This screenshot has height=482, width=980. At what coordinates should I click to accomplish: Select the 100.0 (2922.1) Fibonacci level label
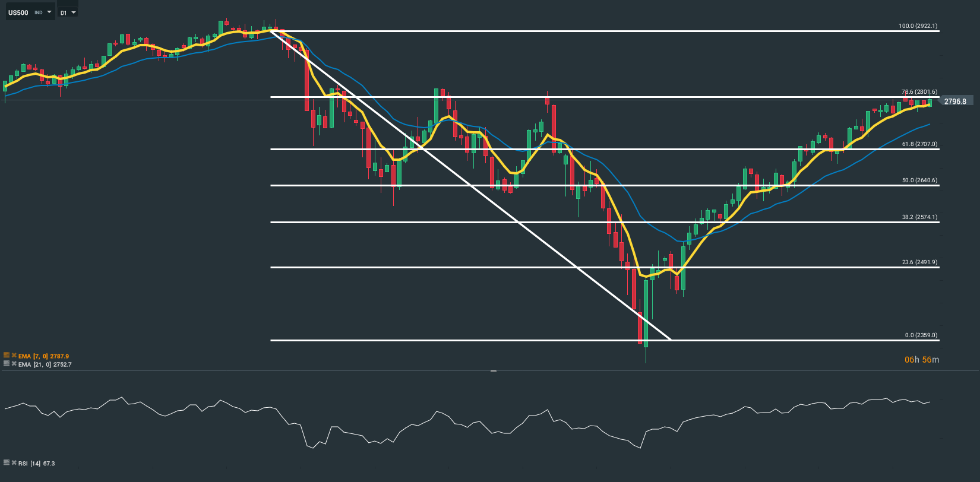pyautogui.click(x=918, y=26)
